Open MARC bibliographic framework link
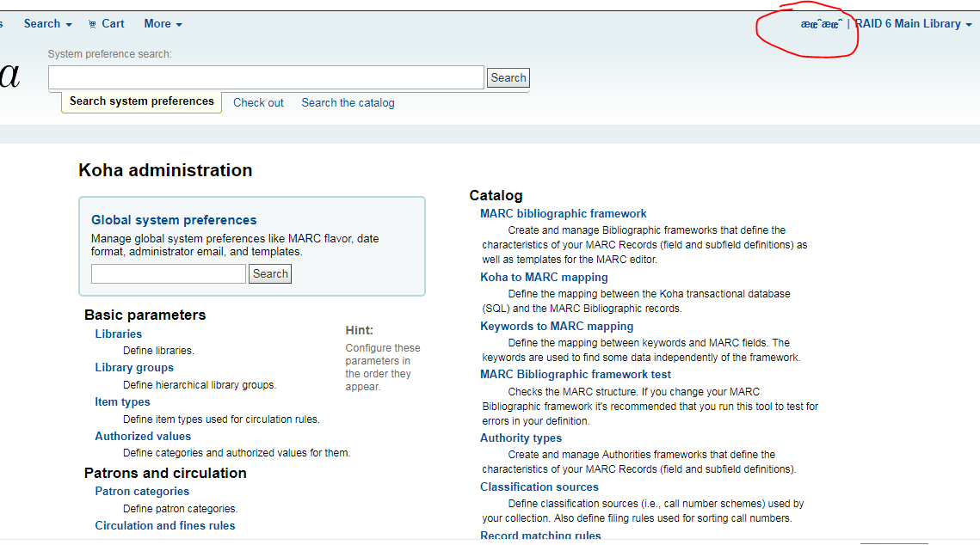The image size is (980, 545). click(x=563, y=213)
